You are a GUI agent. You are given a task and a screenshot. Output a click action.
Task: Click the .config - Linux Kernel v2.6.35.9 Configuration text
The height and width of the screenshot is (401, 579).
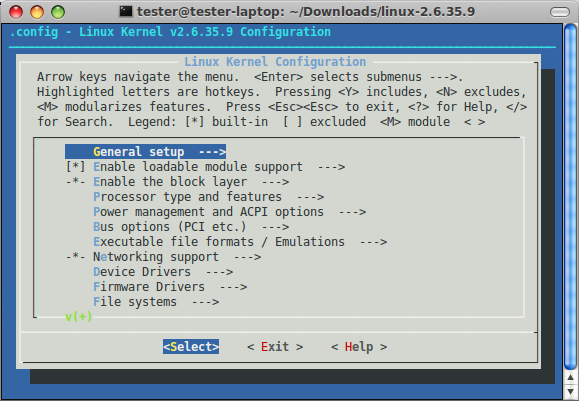pyautogui.click(x=170, y=32)
